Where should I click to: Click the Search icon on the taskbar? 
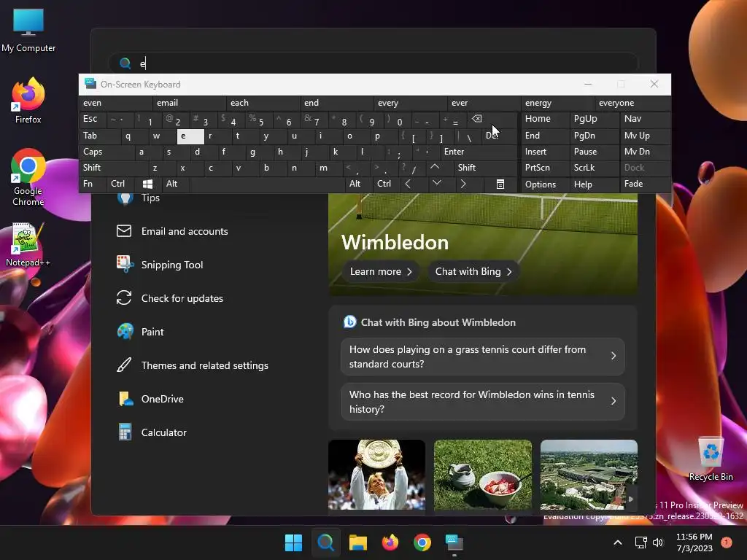pyautogui.click(x=326, y=542)
